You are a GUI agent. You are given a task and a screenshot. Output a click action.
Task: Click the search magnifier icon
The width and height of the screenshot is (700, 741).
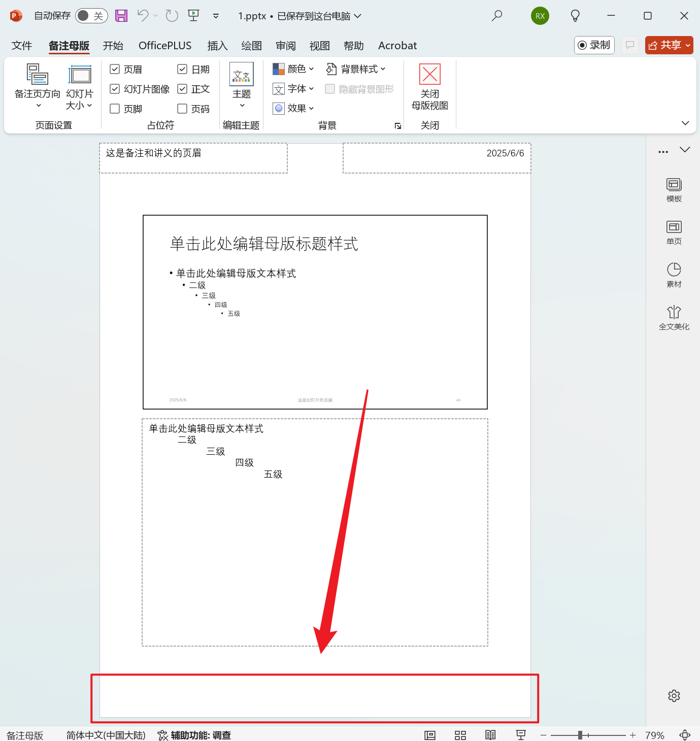(497, 16)
